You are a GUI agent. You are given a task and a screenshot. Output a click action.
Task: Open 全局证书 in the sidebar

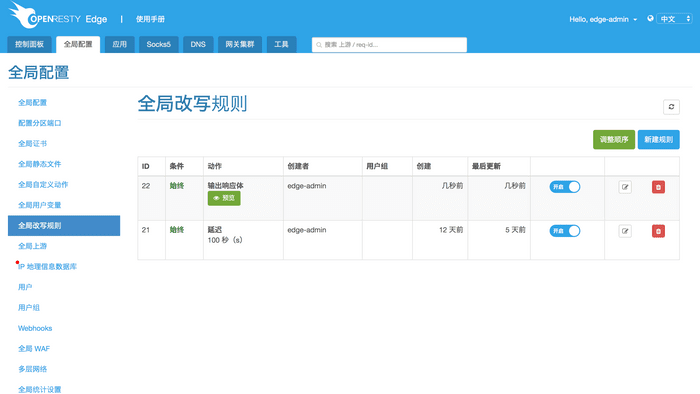pyautogui.click(x=32, y=144)
